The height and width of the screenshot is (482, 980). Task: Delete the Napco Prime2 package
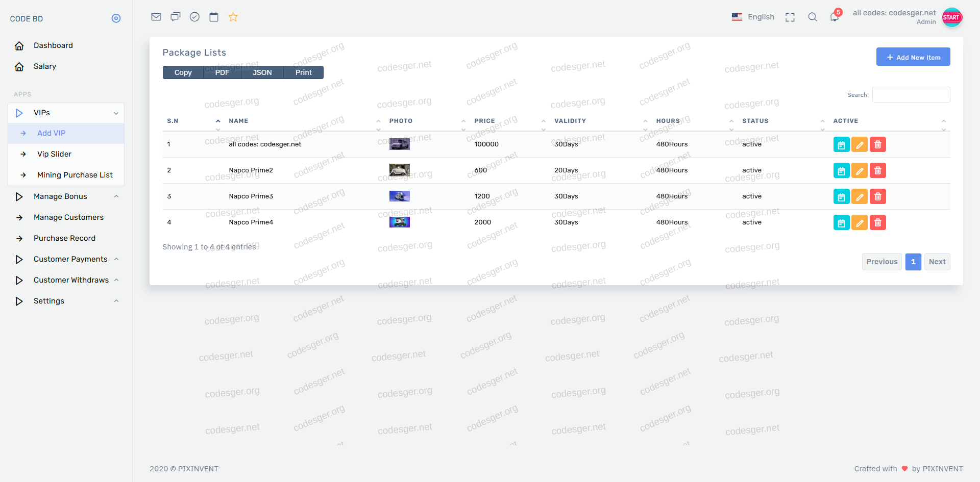pos(877,170)
